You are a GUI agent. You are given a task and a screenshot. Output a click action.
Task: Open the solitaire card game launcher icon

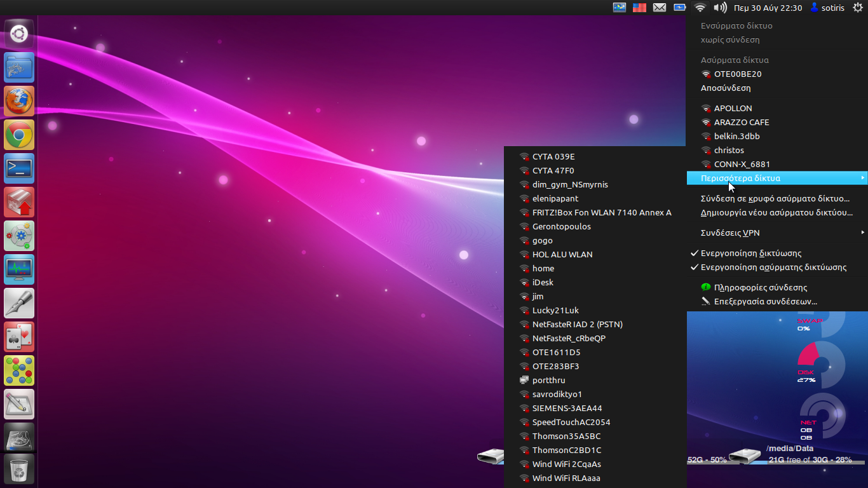(19, 337)
